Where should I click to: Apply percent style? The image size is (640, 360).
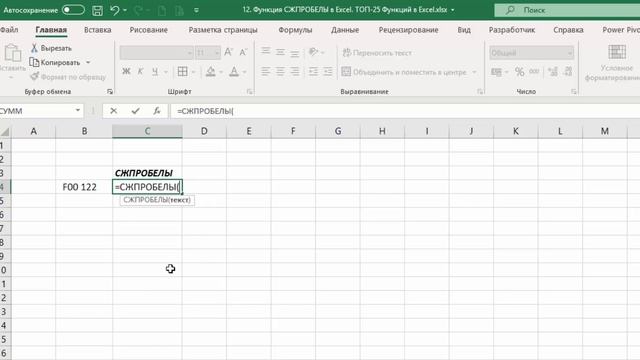point(519,72)
